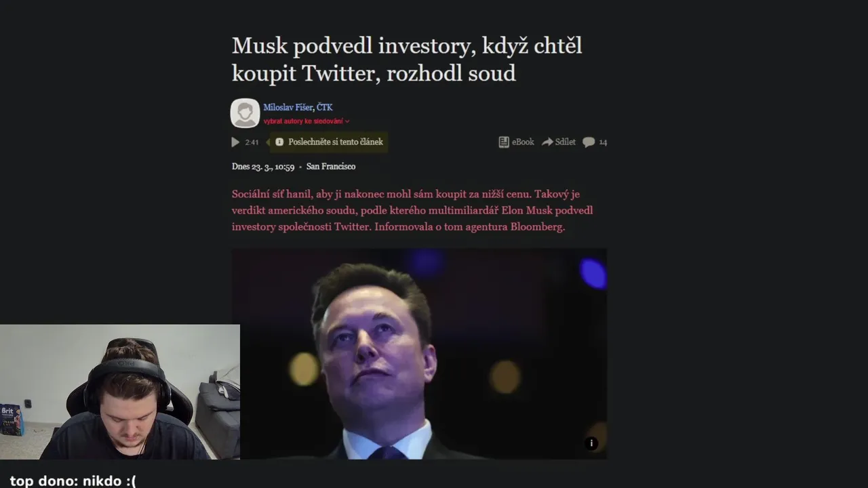Click the photo info icon

591,443
